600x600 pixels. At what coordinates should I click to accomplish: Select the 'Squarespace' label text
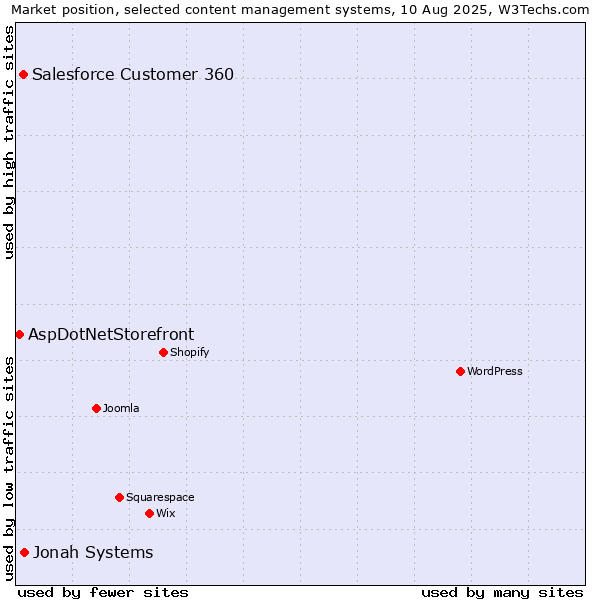(160, 497)
